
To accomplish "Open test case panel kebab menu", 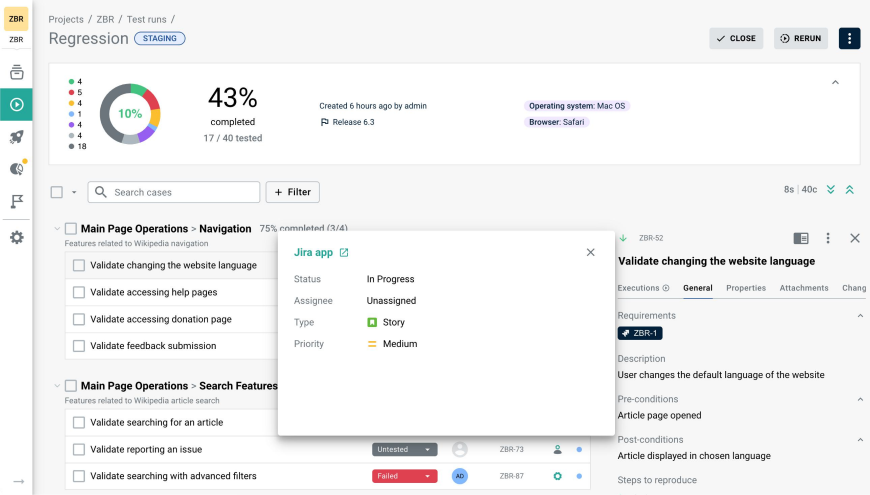I will (x=828, y=238).
